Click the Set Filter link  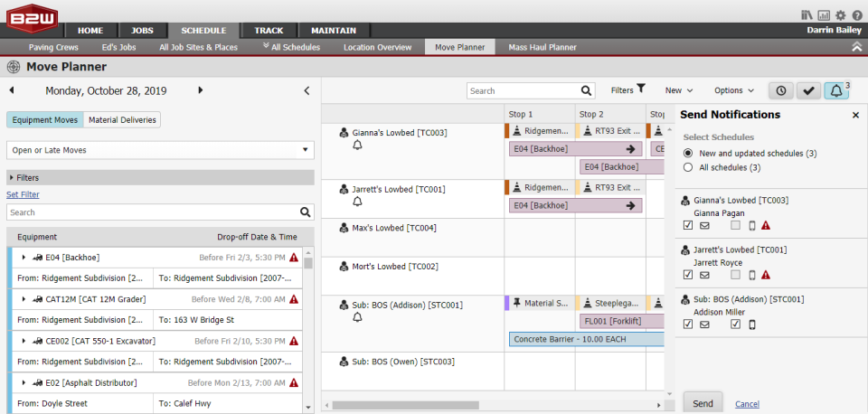point(23,194)
